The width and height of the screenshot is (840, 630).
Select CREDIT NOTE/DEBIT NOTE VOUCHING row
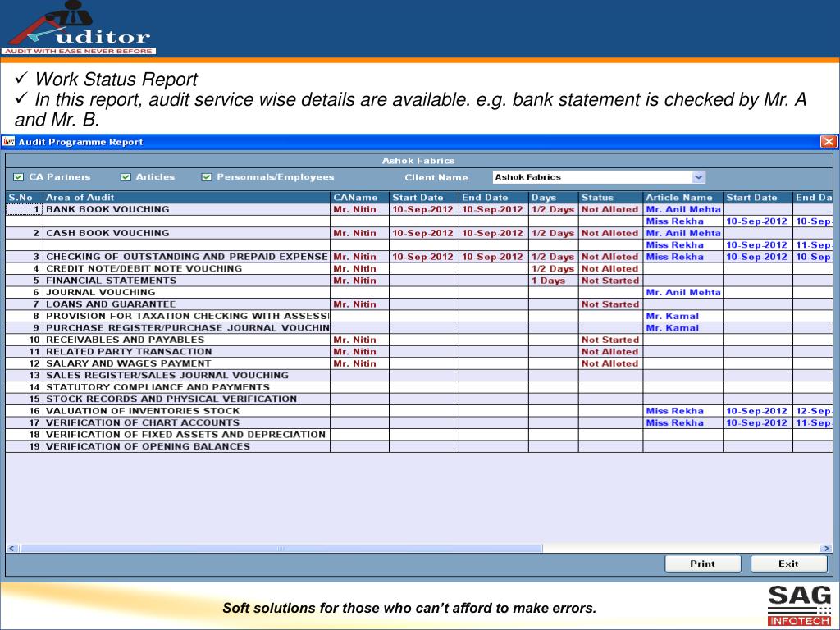pyautogui.click(x=419, y=268)
